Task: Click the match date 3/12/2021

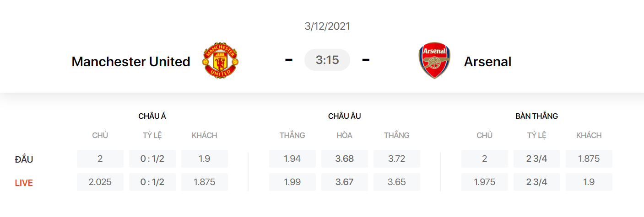Action: pos(327,26)
